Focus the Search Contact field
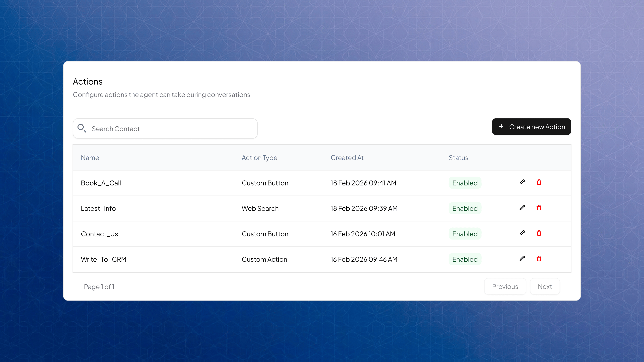The height and width of the screenshot is (362, 644). pos(165,128)
